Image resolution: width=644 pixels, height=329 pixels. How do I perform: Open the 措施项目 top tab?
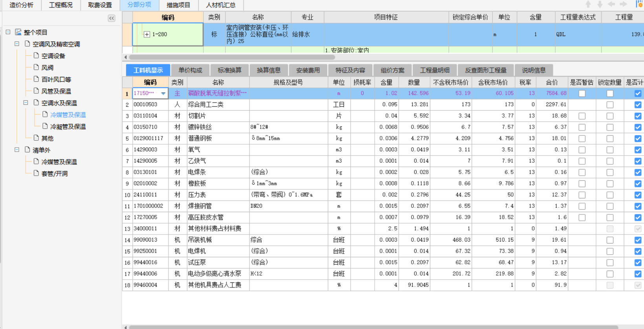(178, 5)
